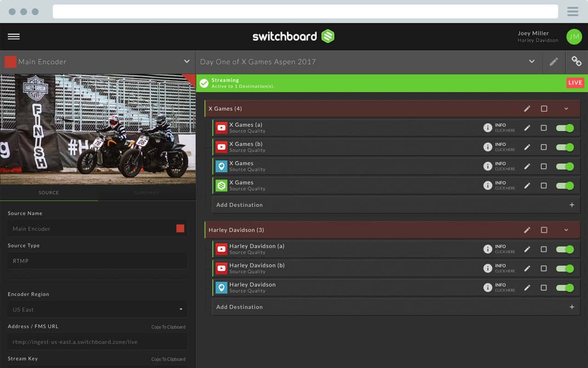Open the hamburger navigation menu

[14, 36]
